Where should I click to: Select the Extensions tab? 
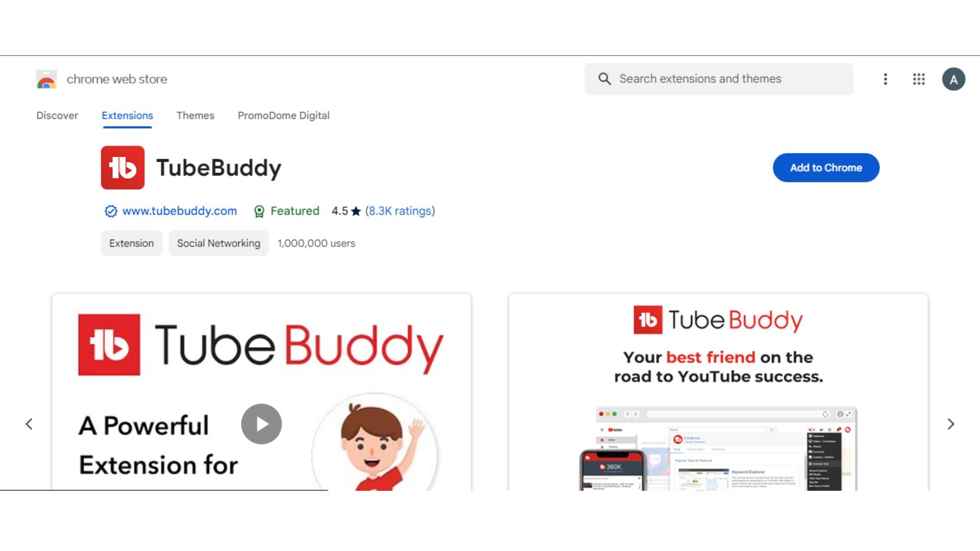(127, 115)
